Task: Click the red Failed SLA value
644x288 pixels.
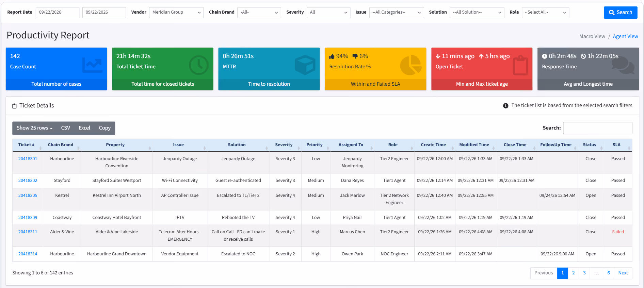Action: coord(618,232)
